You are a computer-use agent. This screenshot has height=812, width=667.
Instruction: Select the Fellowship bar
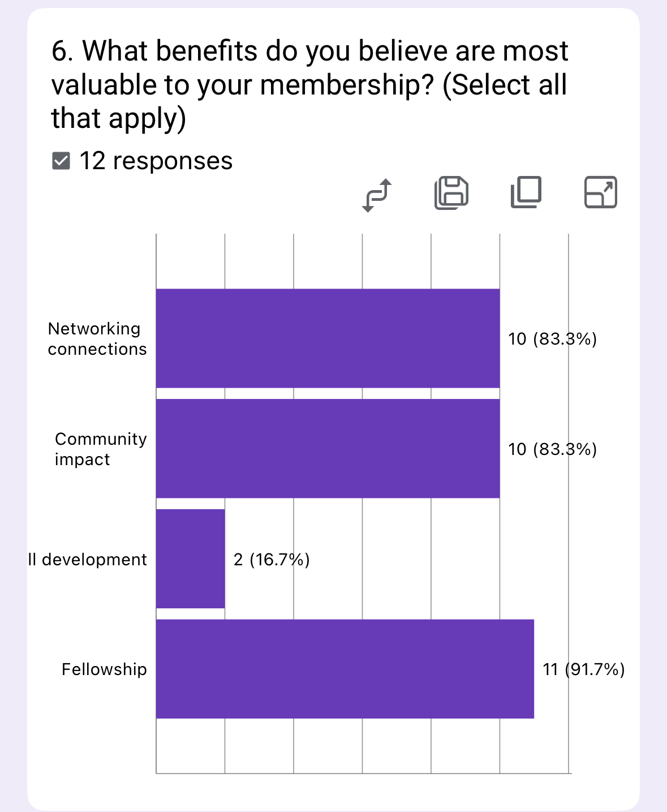click(345, 669)
